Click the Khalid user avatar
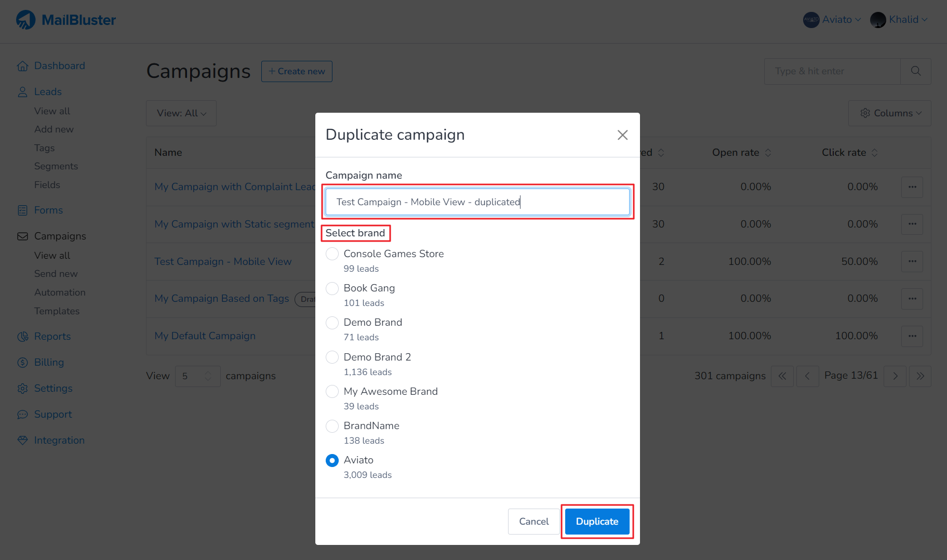 coord(878,20)
